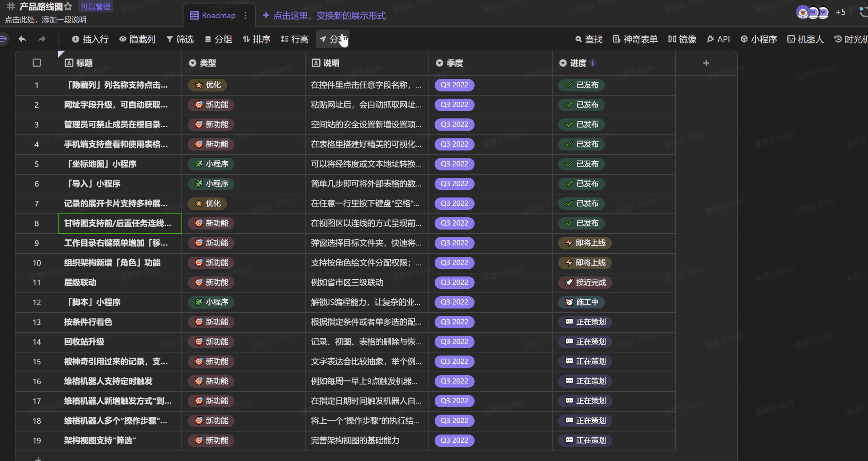Click the redo arrow icon
Screen dimensions: 868x461
click(x=42, y=39)
